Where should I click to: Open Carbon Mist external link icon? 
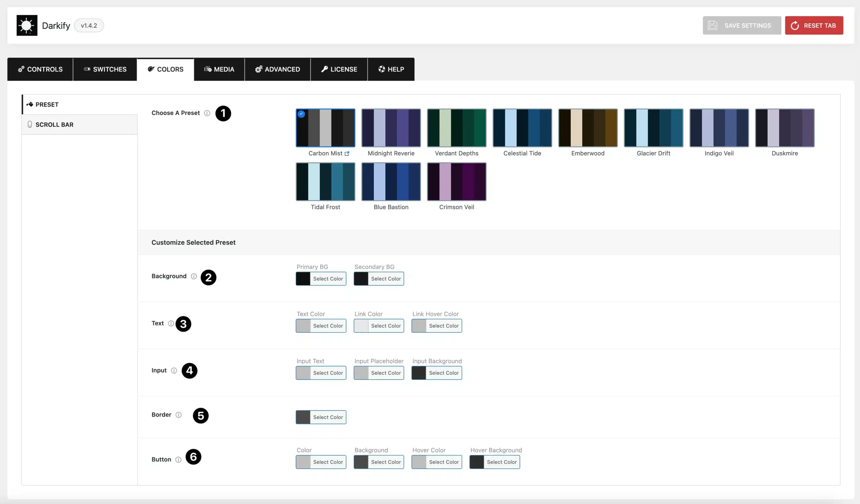pyautogui.click(x=347, y=153)
